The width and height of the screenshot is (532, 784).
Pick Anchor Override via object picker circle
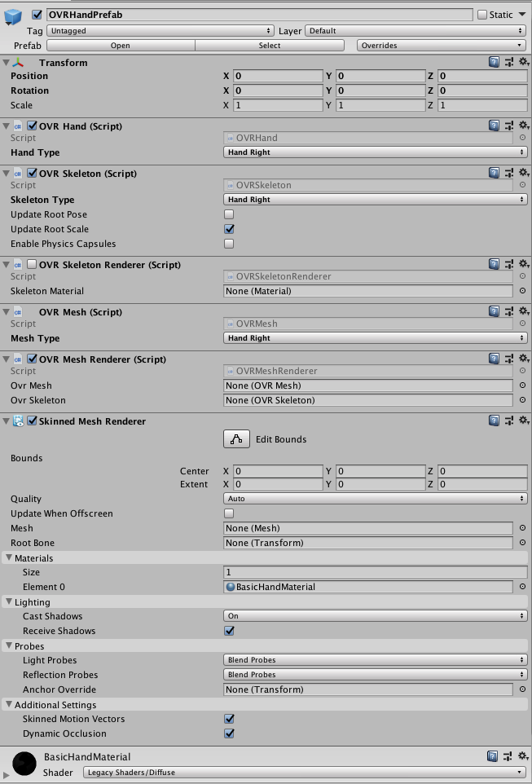[522, 689]
